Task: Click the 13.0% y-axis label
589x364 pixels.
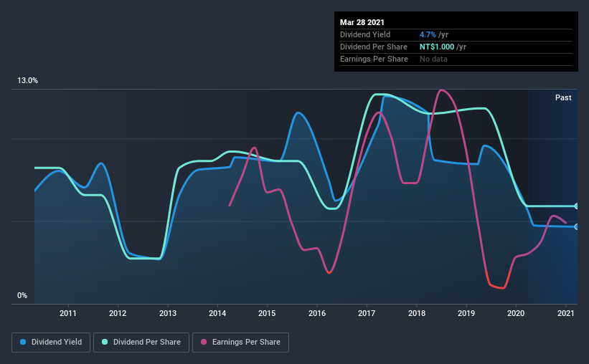Action: 27,81
